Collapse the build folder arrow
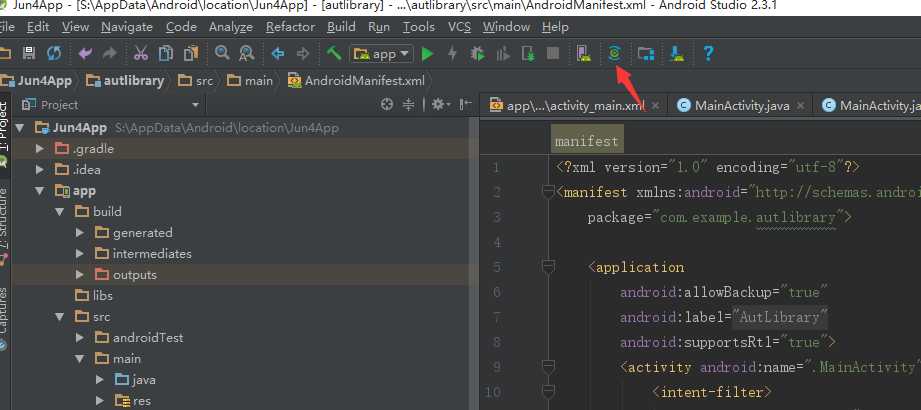The image size is (921, 410). coord(59,211)
